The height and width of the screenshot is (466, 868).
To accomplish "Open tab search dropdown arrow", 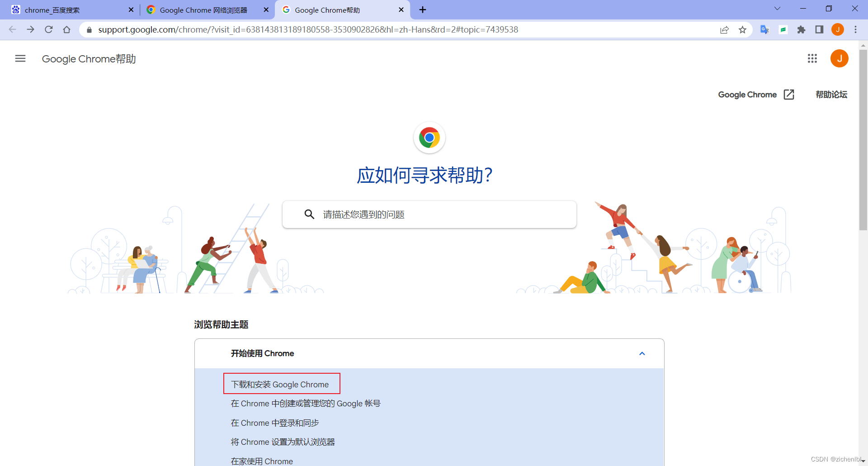I will pyautogui.click(x=777, y=9).
